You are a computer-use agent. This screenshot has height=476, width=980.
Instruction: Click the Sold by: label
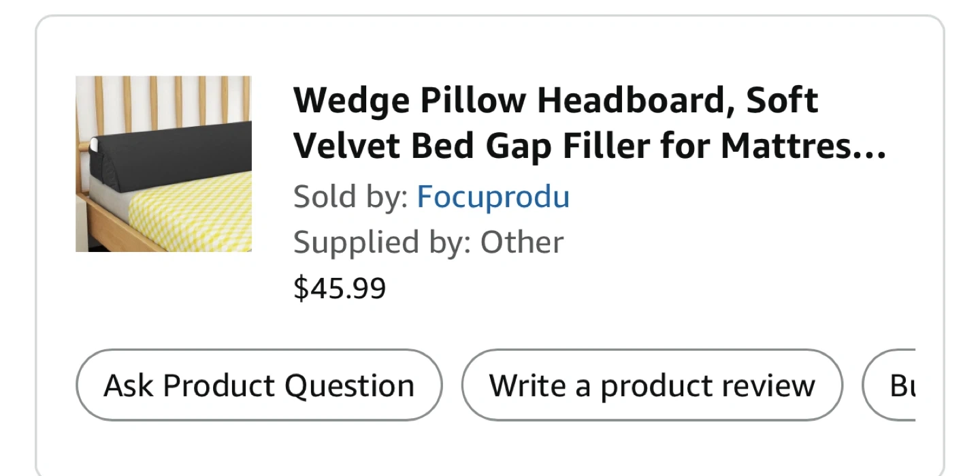(350, 197)
